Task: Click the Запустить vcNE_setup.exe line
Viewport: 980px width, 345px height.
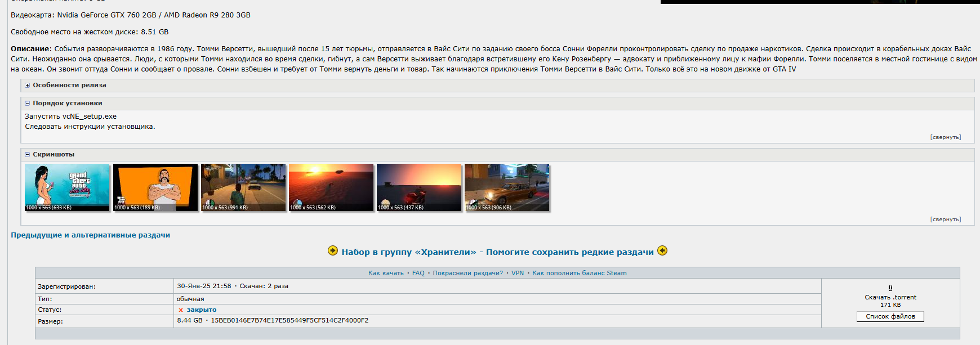Action: coord(71,117)
